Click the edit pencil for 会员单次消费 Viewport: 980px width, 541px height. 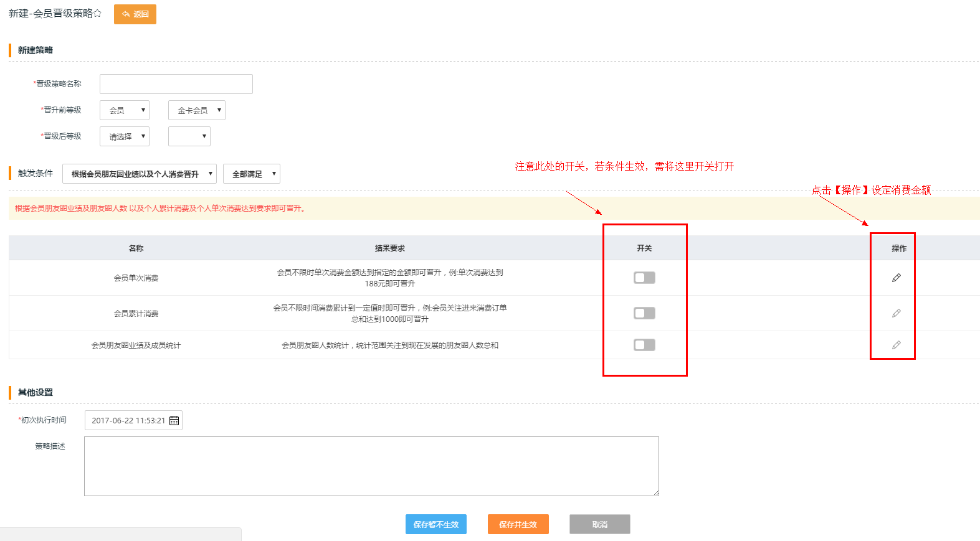[x=896, y=278]
